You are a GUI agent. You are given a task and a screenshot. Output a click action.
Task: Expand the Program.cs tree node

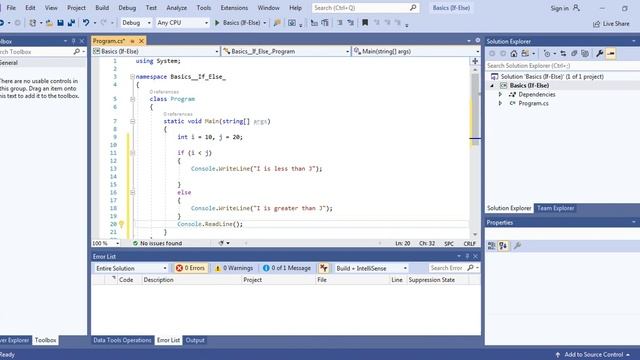tap(500, 103)
